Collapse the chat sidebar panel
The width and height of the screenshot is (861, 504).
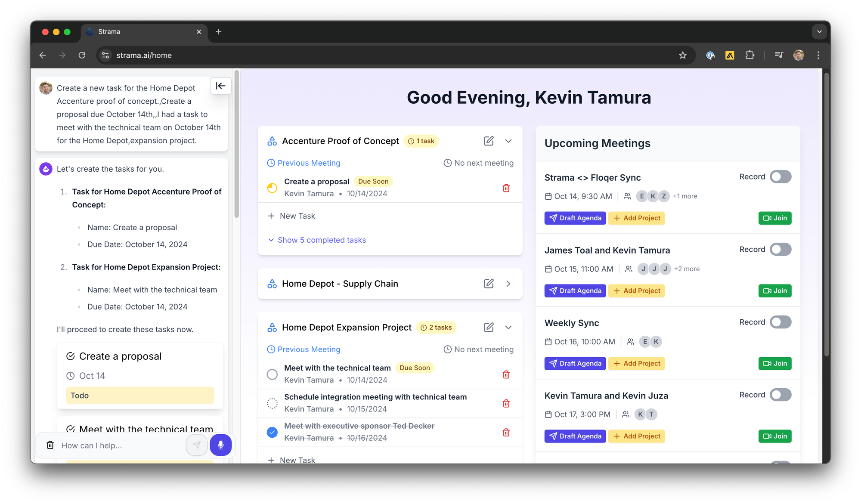(220, 86)
